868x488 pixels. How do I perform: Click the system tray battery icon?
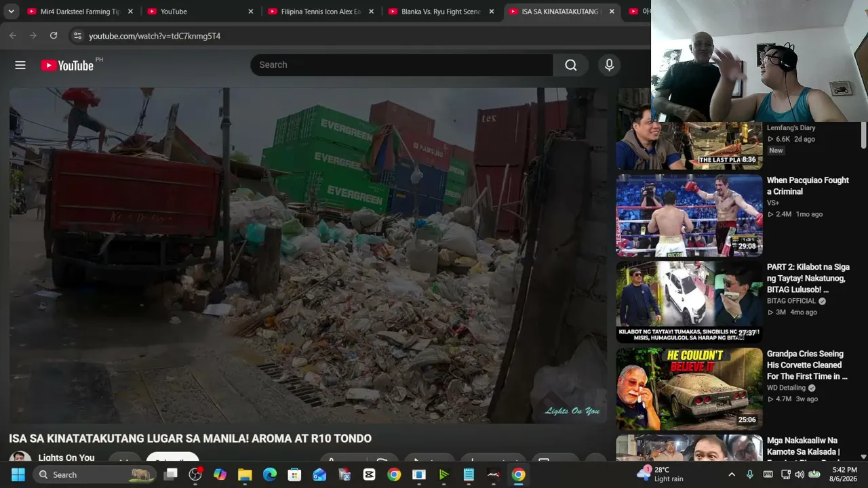[x=814, y=474]
